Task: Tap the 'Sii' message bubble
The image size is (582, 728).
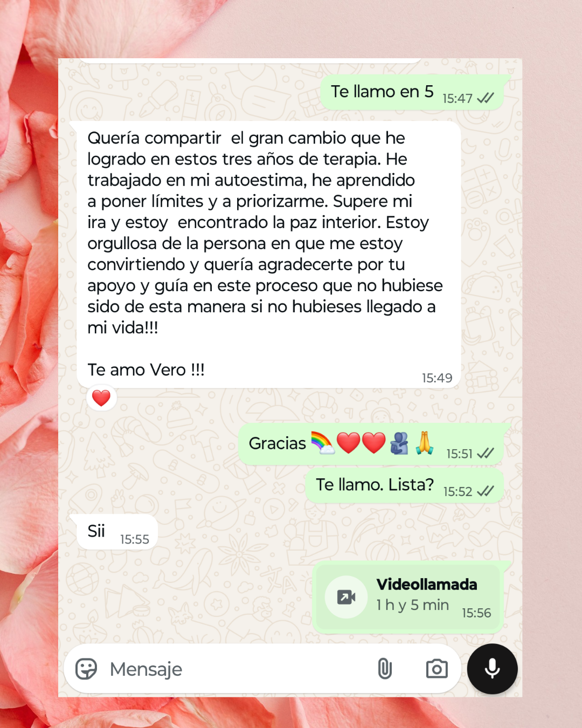Action: (115, 532)
